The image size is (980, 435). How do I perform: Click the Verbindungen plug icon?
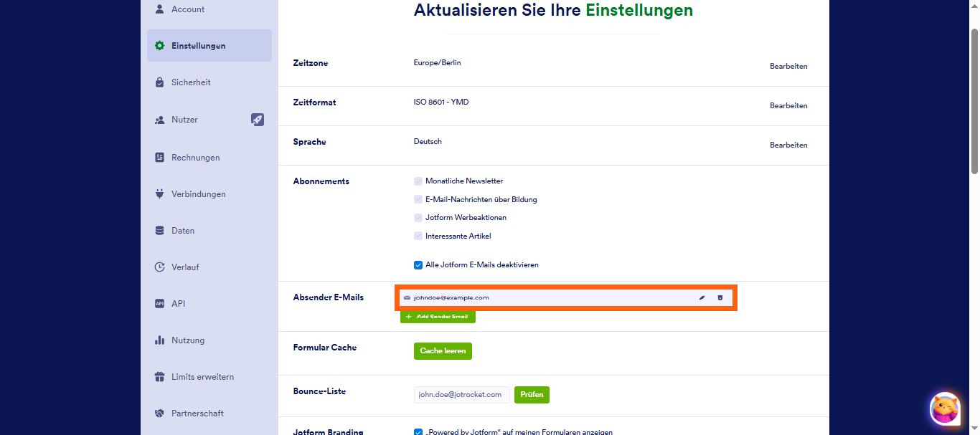(160, 194)
